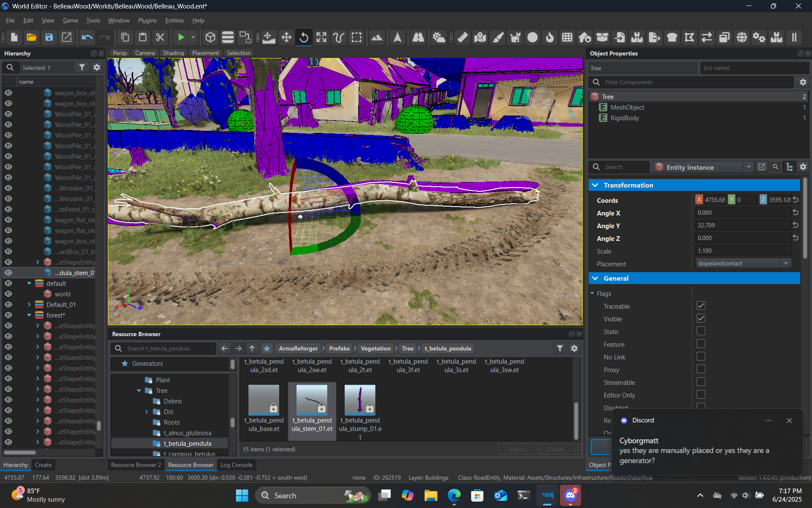Save the world using the disk icon

click(x=49, y=37)
